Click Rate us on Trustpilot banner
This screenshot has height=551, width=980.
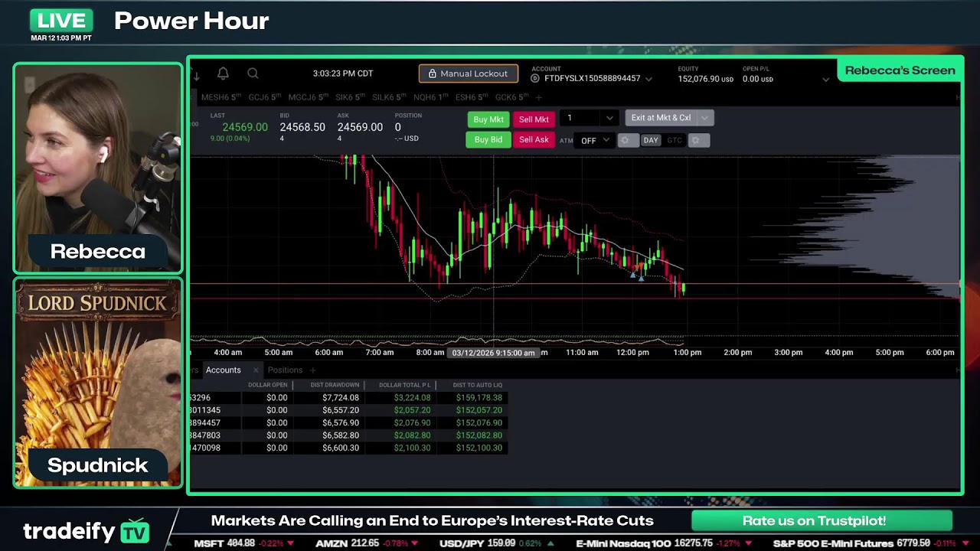click(x=822, y=521)
